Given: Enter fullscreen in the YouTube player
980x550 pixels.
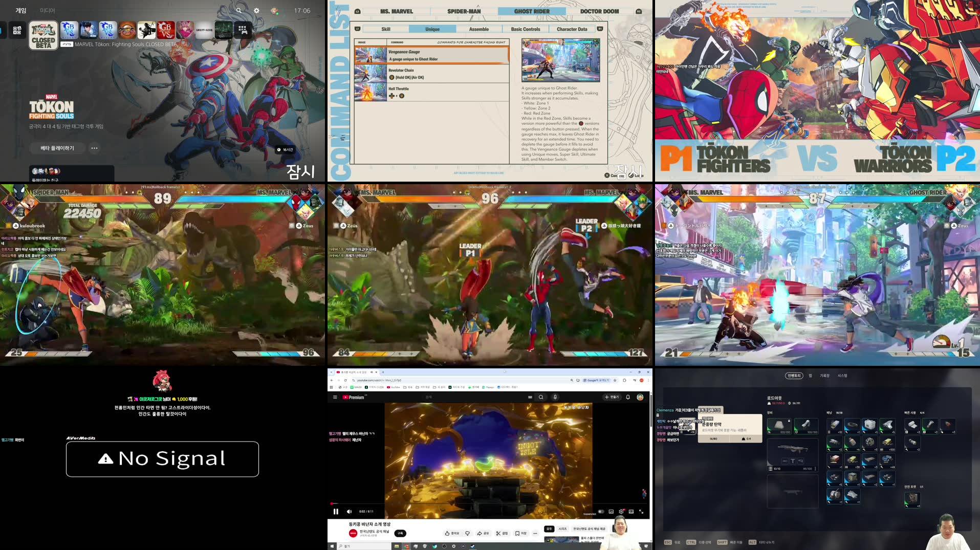Looking at the screenshot, I should (642, 512).
